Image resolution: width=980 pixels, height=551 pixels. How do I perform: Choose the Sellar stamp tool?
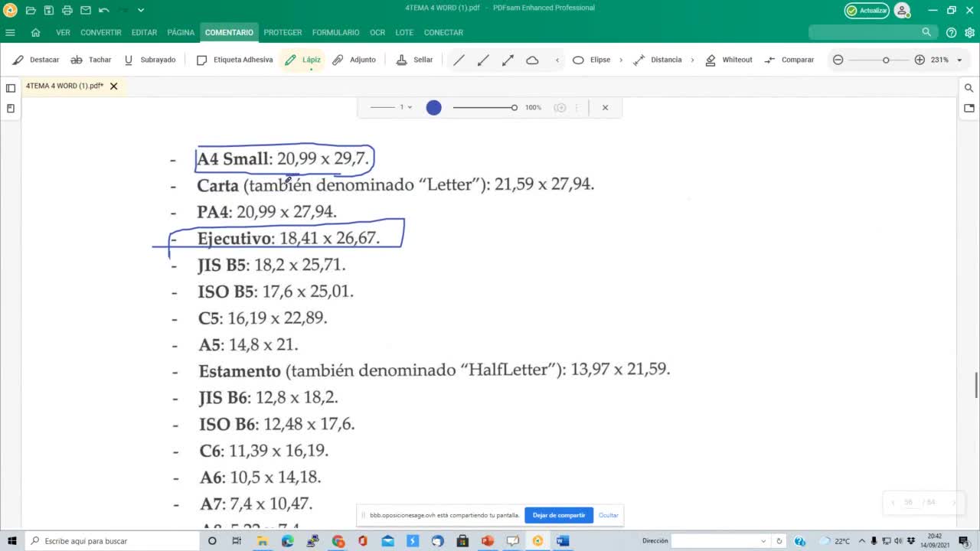pos(414,60)
